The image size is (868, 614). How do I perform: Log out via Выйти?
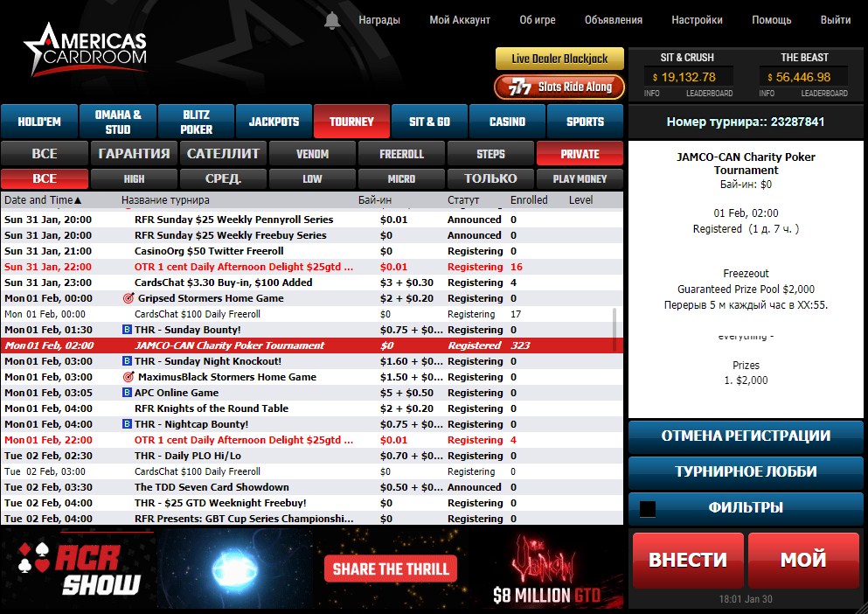[836, 20]
